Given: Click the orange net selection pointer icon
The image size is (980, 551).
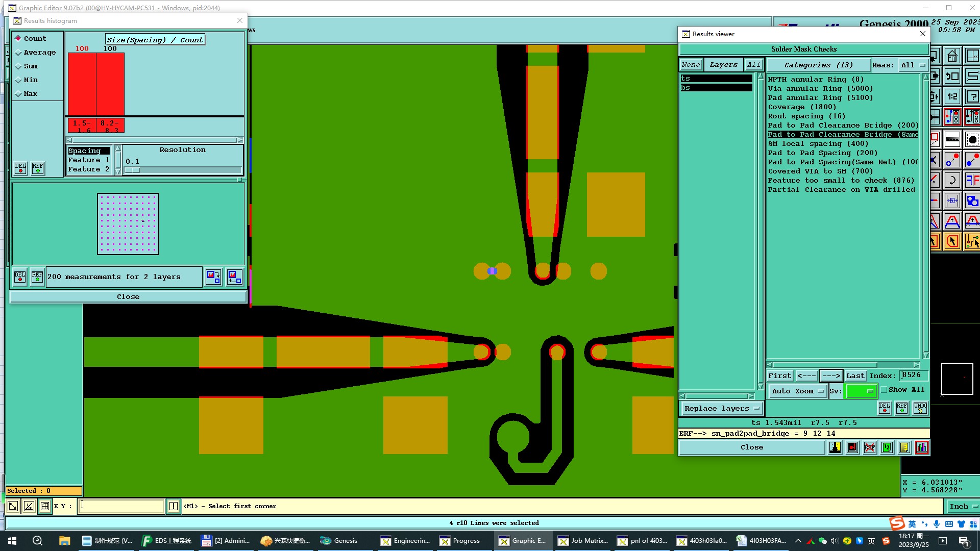Looking at the screenshot, I should pyautogui.click(x=971, y=241).
